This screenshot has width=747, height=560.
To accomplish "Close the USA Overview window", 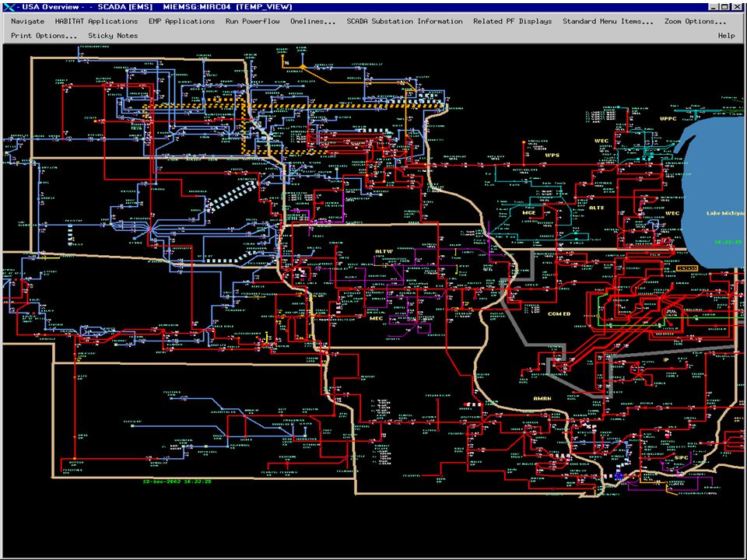I will click(737, 7).
